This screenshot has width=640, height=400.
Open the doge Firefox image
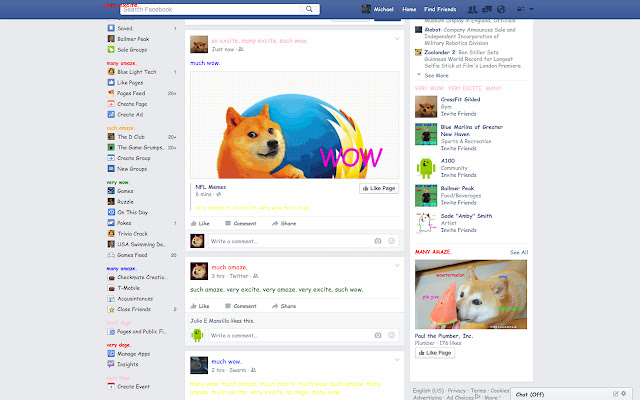(x=295, y=125)
